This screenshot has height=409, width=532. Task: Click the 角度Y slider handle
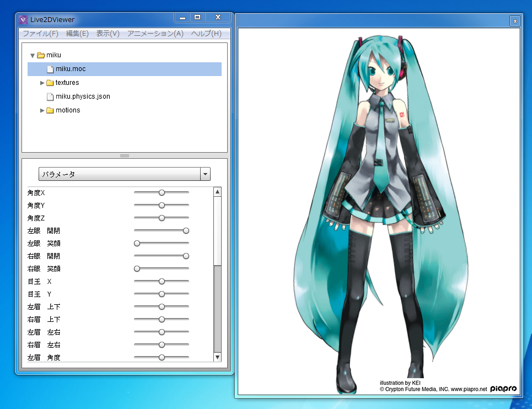[x=162, y=205]
